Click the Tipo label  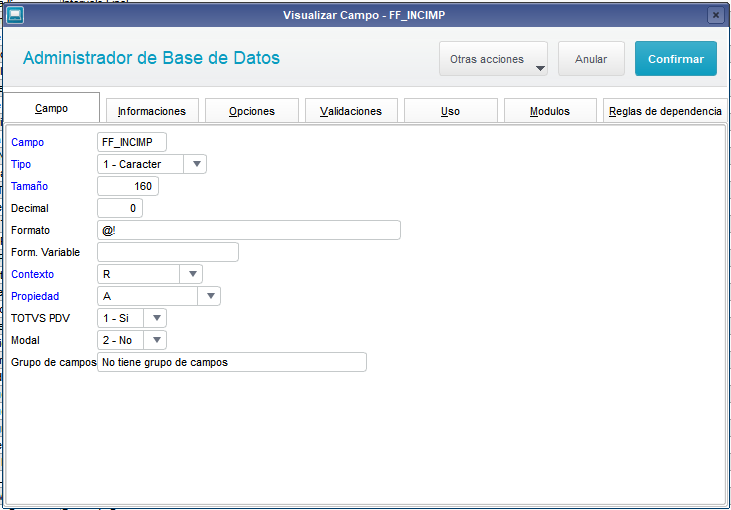tap(21, 164)
